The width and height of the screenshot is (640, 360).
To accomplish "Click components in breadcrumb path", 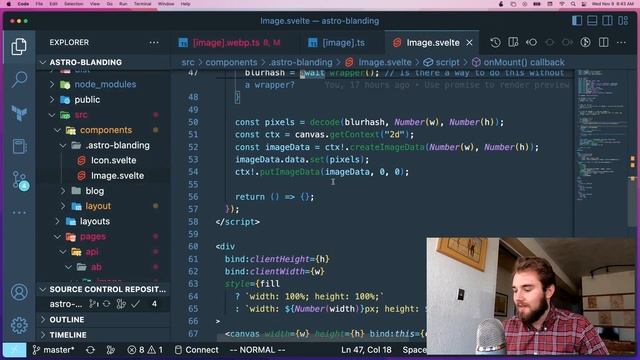I will coord(231,62).
